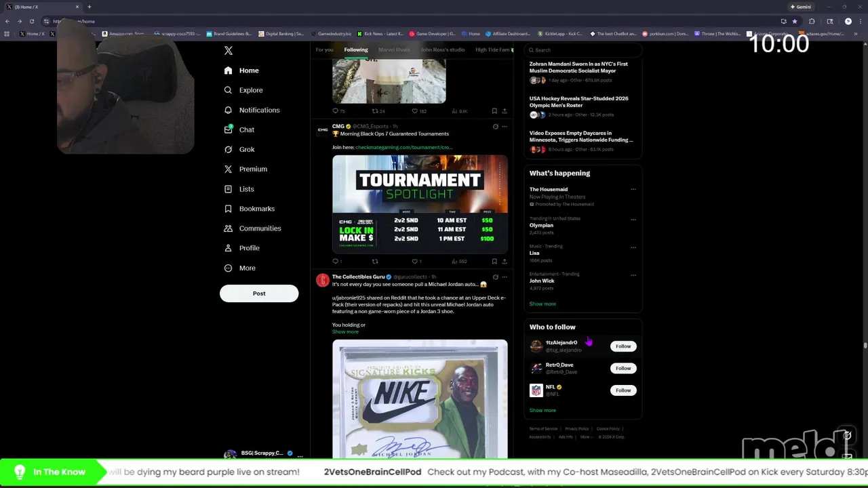This screenshot has height=488, width=868.
Task: Like the CMG tournament post
Action: (416, 261)
